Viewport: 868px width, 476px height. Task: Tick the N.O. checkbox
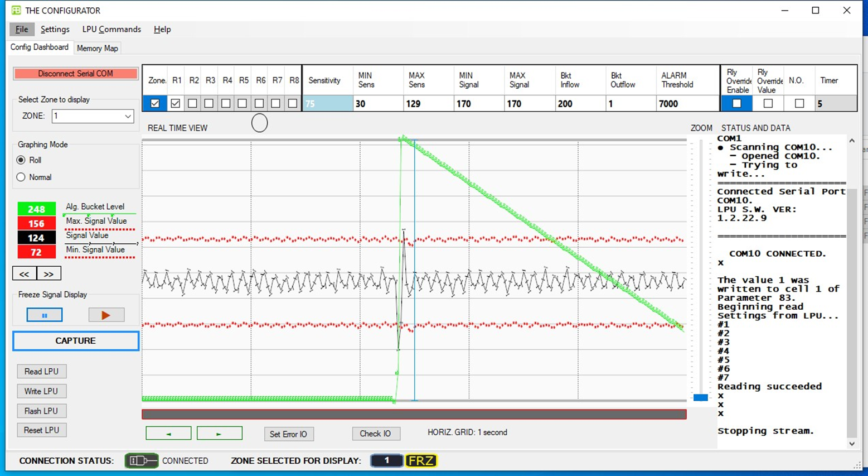coord(799,103)
